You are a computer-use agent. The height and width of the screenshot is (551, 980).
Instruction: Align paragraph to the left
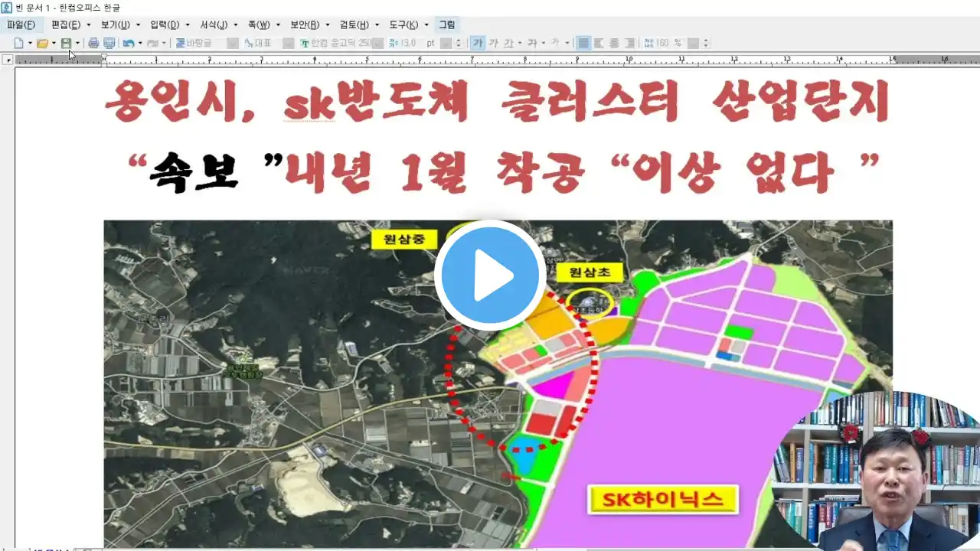point(599,43)
